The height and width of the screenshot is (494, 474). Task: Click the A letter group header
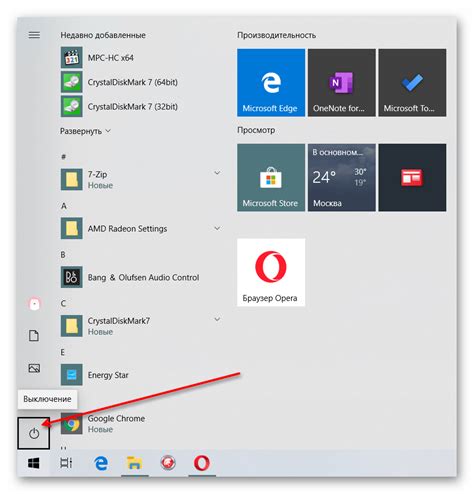(63, 206)
